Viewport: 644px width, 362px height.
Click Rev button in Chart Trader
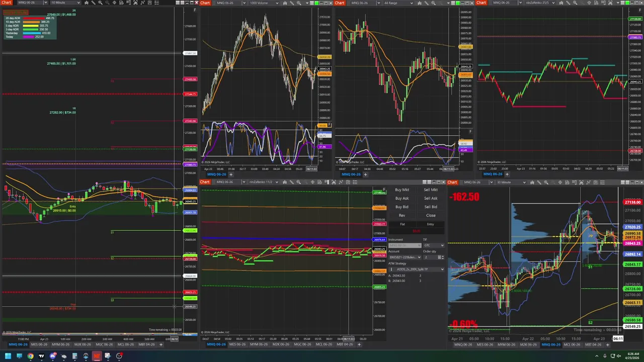tap(402, 216)
